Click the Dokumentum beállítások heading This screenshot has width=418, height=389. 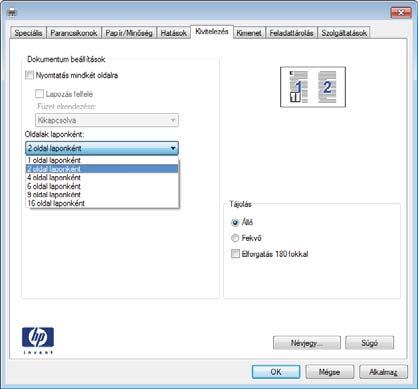pos(66,59)
